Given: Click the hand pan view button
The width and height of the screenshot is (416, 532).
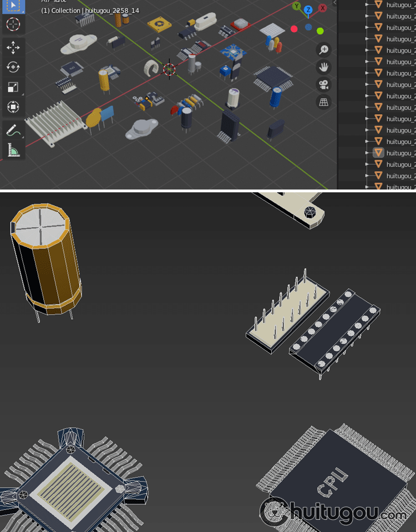Looking at the screenshot, I should pyautogui.click(x=323, y=67).
